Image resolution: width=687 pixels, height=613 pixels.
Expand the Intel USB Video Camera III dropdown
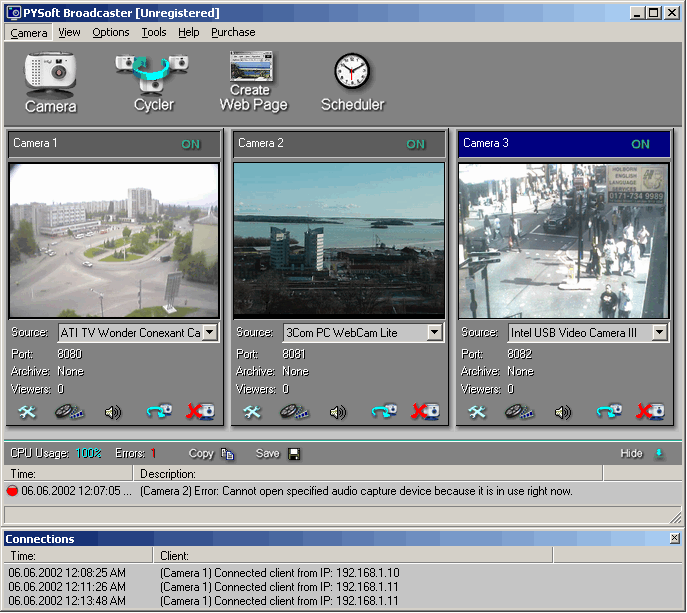(x=660, y=332)
